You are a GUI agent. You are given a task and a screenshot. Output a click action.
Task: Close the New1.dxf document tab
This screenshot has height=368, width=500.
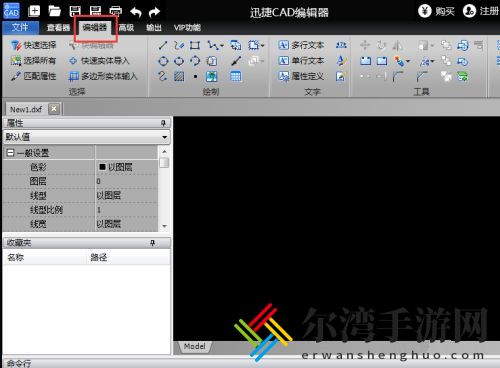click(x=54, y=109)
